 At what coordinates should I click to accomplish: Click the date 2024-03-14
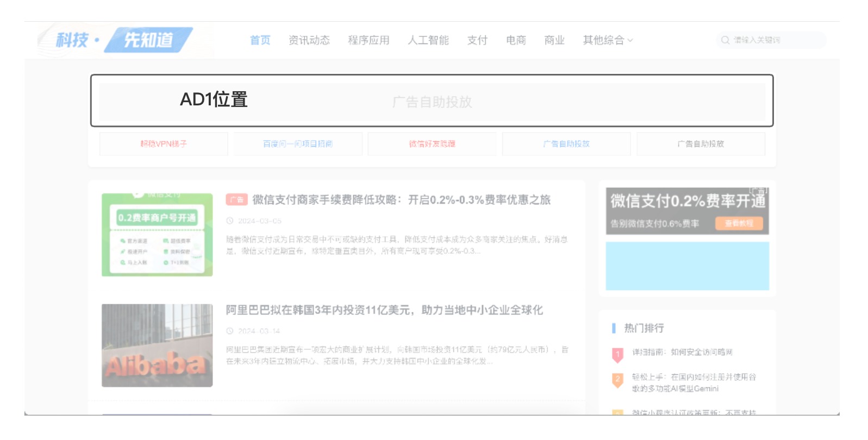(259, 331)
